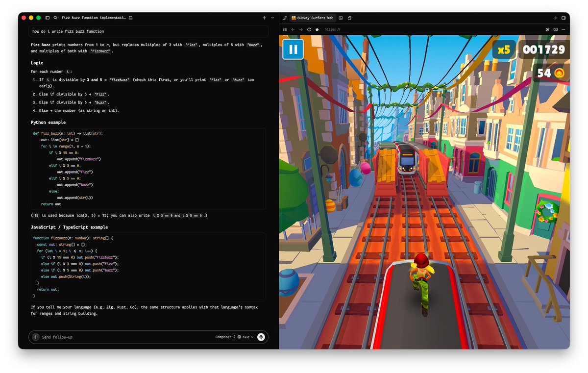Open browser toolbar more options

[563, 29]
